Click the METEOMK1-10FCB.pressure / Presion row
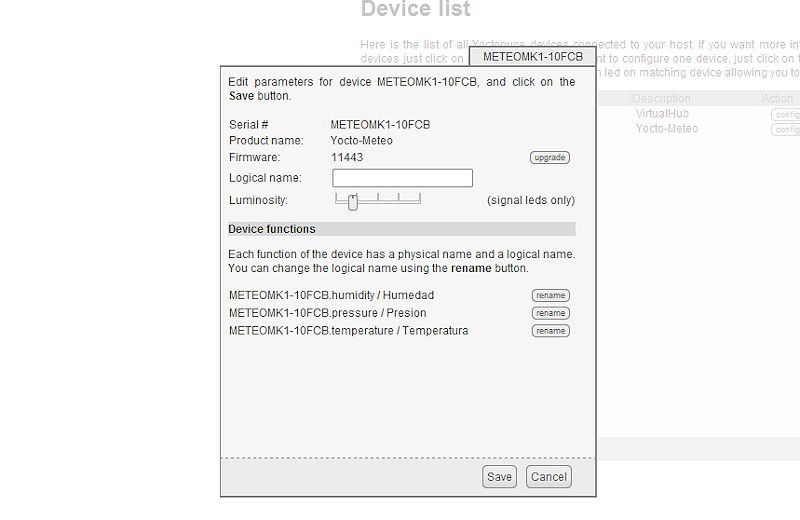 (399, 313)
